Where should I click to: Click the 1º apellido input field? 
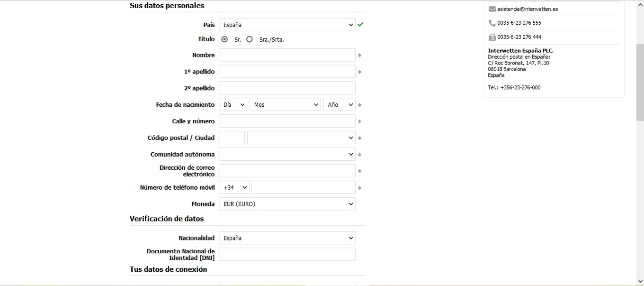(x=287, y=72)
